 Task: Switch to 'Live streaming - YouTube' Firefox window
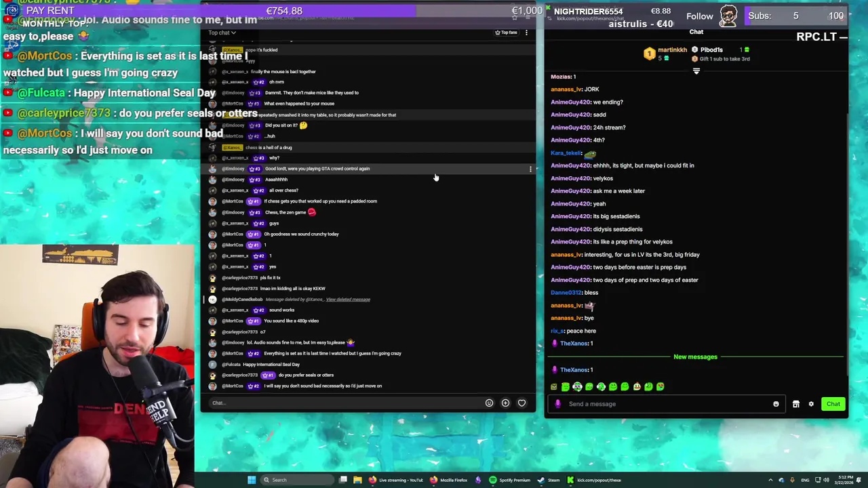point(396,480)
